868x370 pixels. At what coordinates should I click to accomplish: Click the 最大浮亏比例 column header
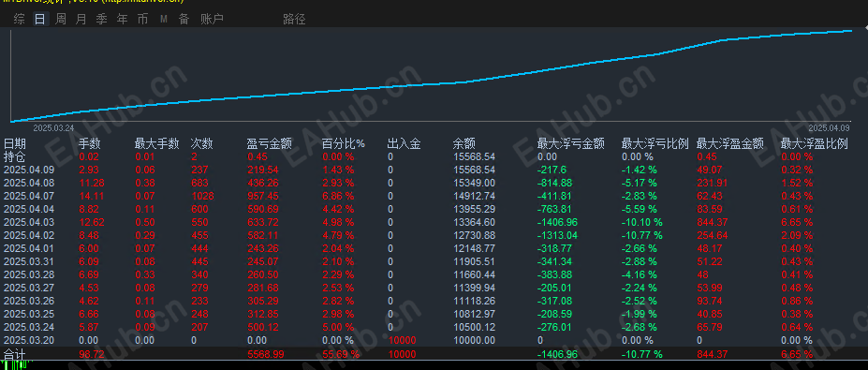pyautogui.click(x=655, y=144)
